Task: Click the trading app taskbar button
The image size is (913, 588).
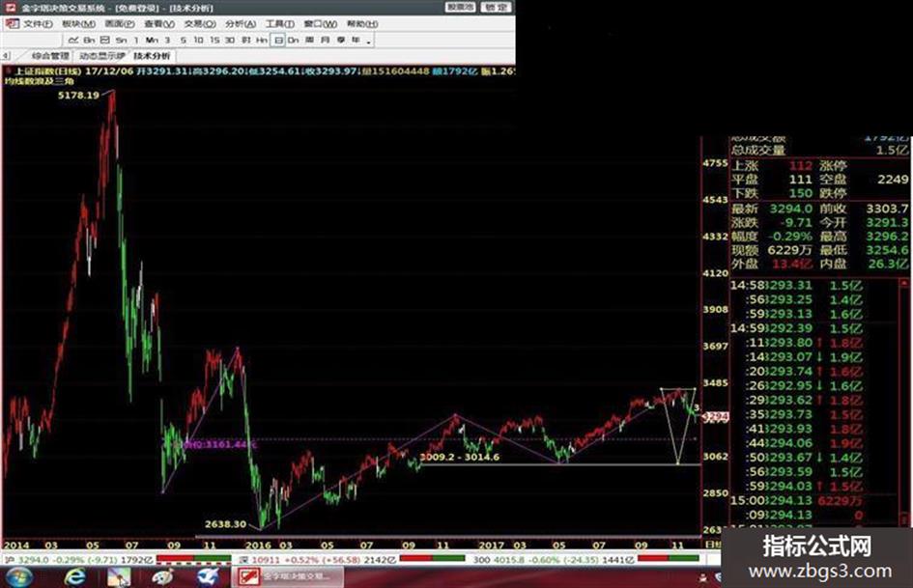Action: point(288,577)
